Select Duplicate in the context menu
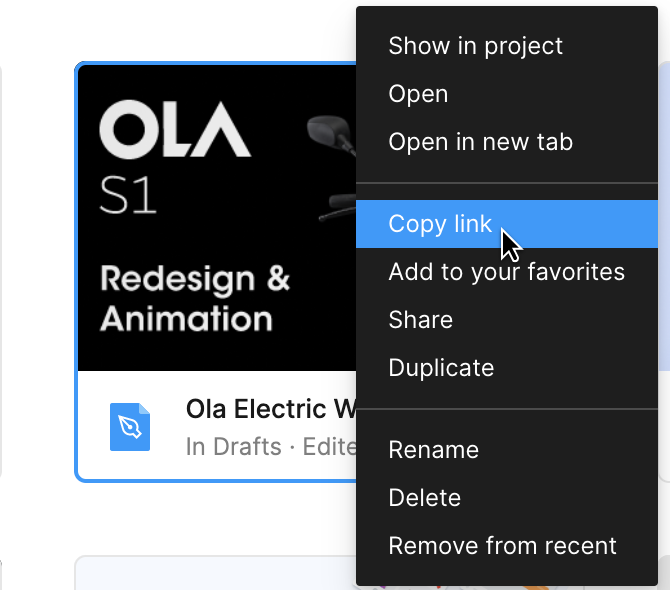The width and height of the screenshot is (670, 590). (x=507, y=367)
